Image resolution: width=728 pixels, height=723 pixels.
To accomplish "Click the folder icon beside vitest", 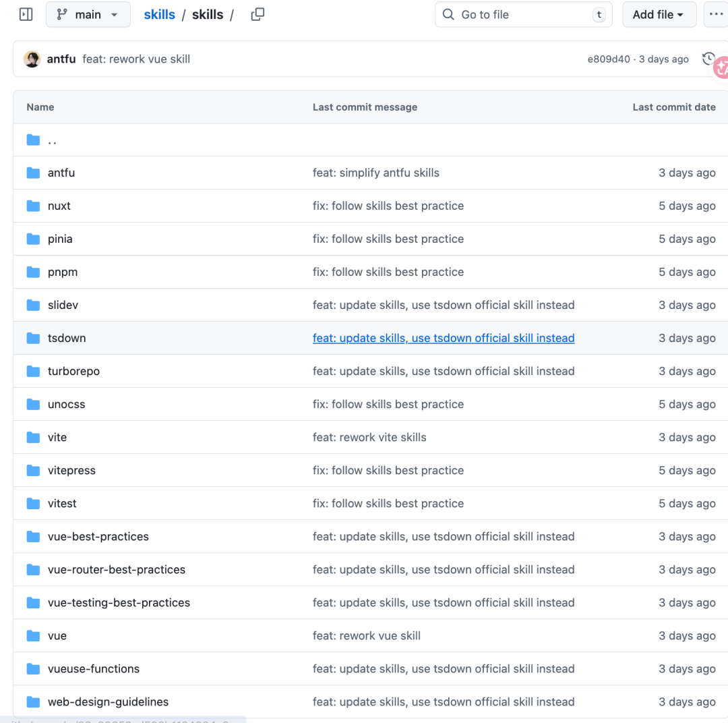I will (x=33, y=503).
